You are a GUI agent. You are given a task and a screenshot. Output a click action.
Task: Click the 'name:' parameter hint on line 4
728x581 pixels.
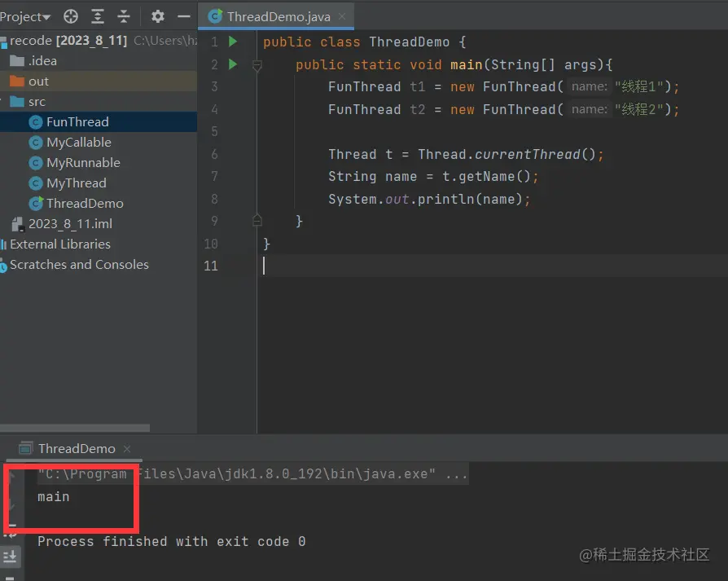(x=590, y=110)
